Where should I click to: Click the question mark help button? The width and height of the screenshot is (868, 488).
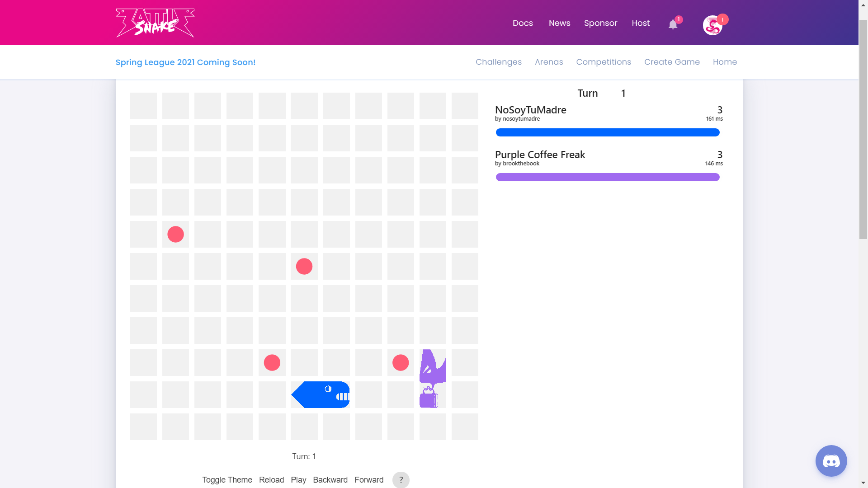coord(401,480)
